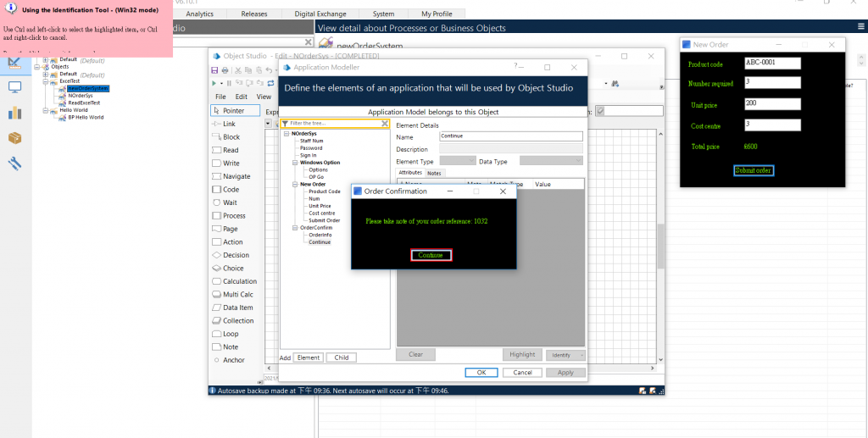Clear the filter tree X icon

[385, 124]
